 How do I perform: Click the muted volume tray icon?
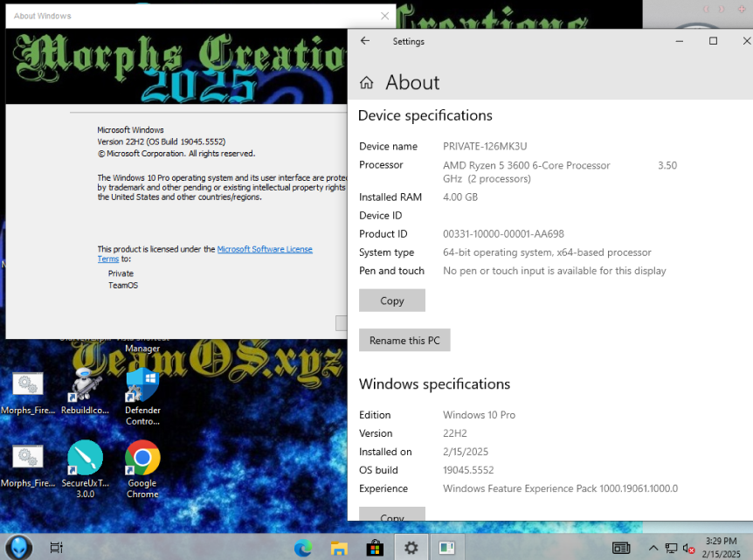tap(688, 548)
